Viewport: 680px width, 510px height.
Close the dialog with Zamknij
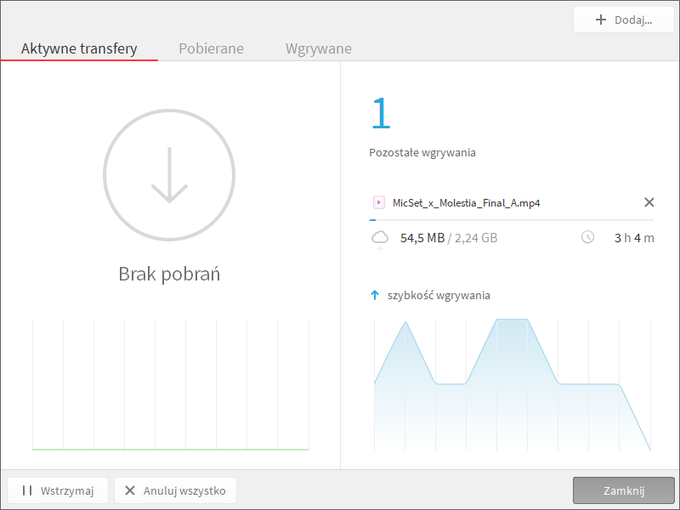(624, 490)
